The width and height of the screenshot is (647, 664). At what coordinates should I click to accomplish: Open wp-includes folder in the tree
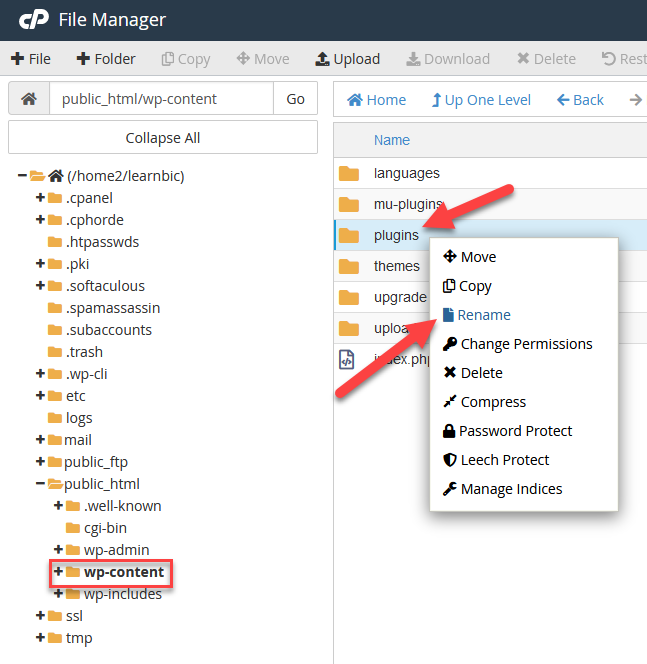coord(123,594)
